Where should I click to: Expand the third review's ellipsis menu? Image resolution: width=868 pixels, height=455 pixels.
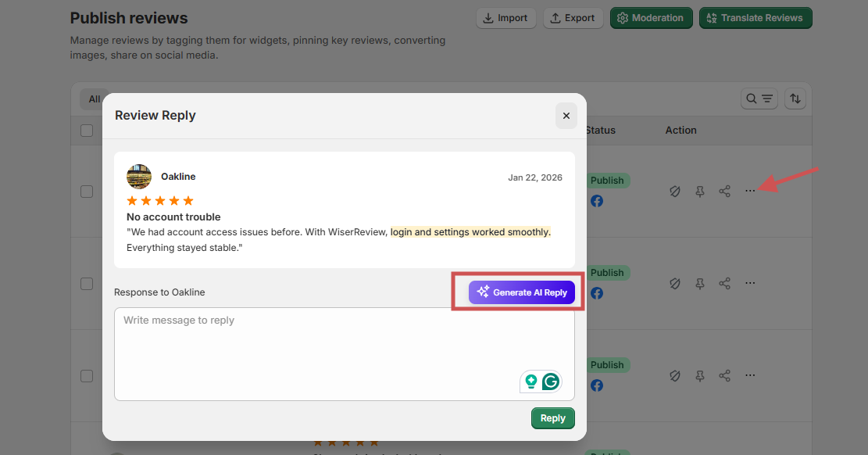pos(750,374)
